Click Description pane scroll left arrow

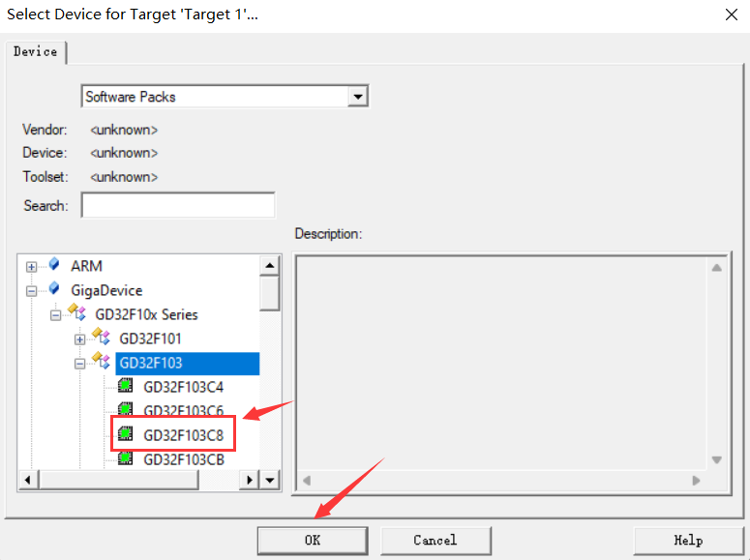[307, 480]
